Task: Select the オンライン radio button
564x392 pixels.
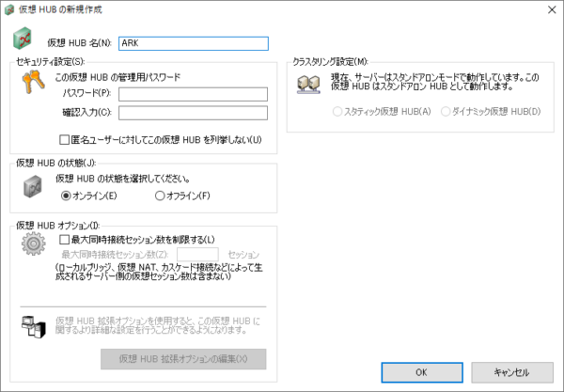Action: coord(66,196)
